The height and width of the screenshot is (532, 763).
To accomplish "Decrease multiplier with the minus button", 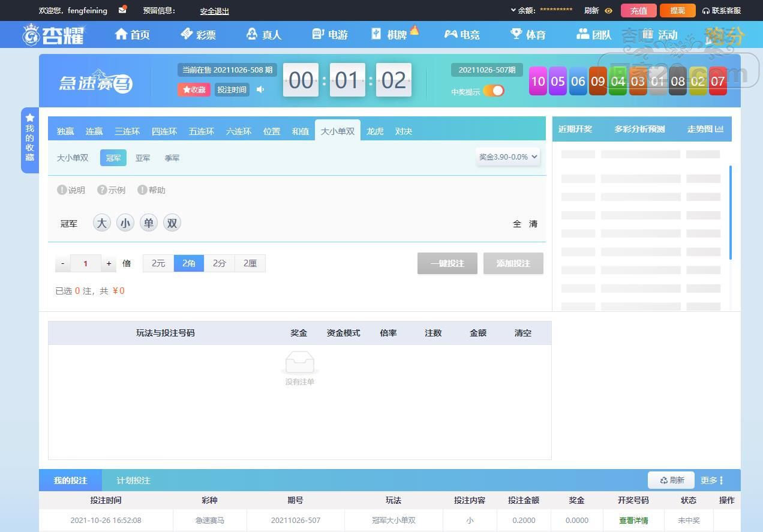I will click(63, 263).
